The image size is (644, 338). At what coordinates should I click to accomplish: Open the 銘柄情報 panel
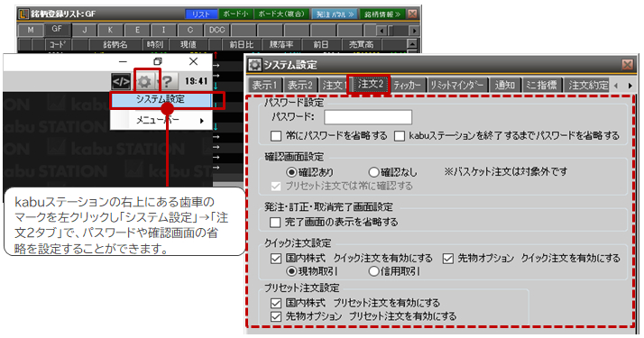click(382, 14)
